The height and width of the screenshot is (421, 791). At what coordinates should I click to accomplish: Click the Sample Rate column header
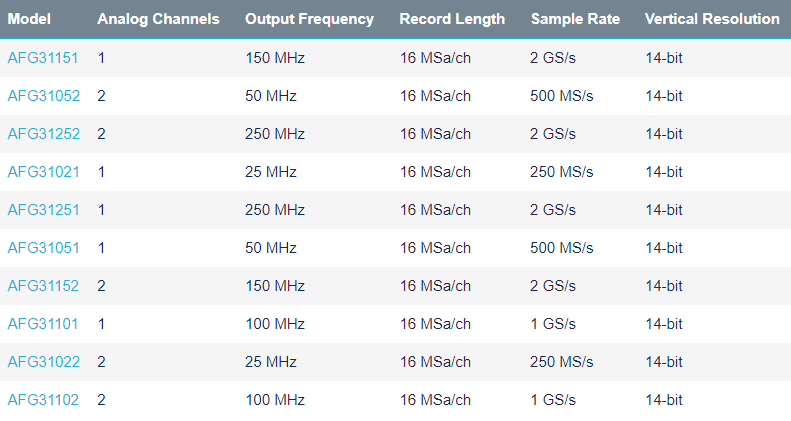click(x=574, y=19)
